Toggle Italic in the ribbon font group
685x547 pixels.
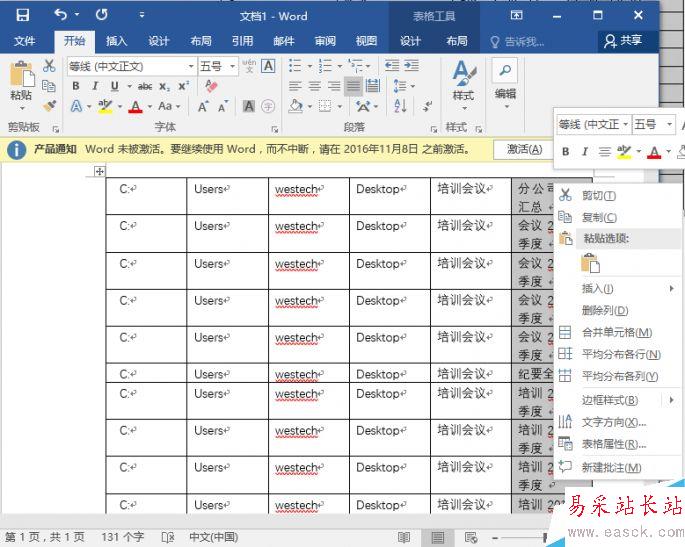[x=95, y=86]
